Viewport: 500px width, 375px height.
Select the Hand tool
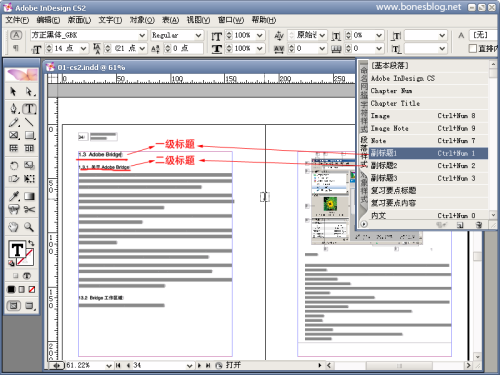pyautogui.click(x=14, y=227)
